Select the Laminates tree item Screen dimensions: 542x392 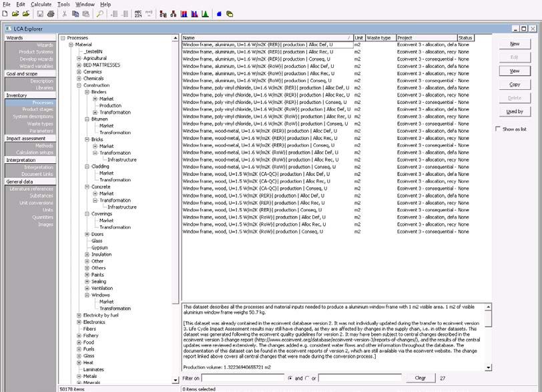[93, 369]
